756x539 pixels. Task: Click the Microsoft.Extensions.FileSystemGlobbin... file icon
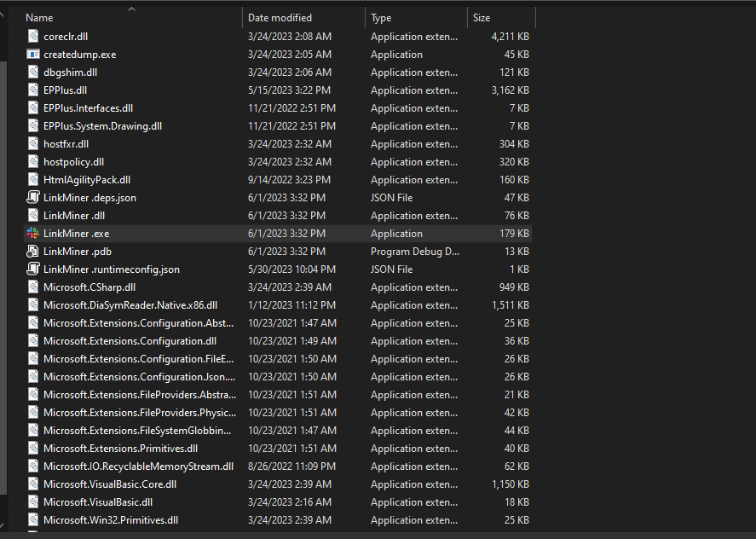point(32,430)
